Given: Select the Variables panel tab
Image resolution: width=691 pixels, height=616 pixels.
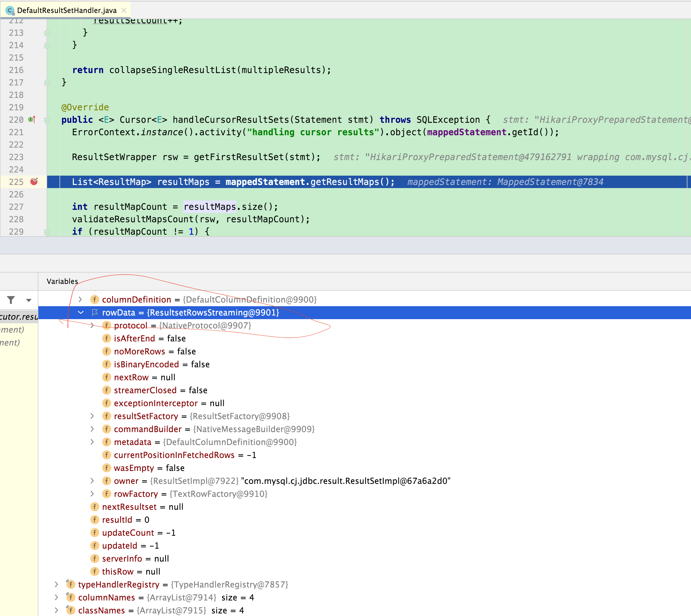Looking at the screenshot, I should (62, 281).
